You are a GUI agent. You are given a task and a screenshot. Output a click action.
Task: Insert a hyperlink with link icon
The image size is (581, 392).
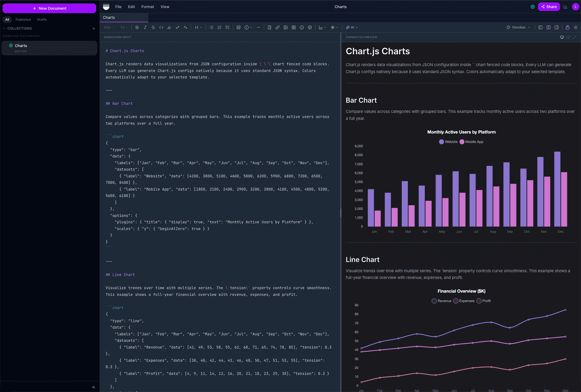(x=278, y=27)
